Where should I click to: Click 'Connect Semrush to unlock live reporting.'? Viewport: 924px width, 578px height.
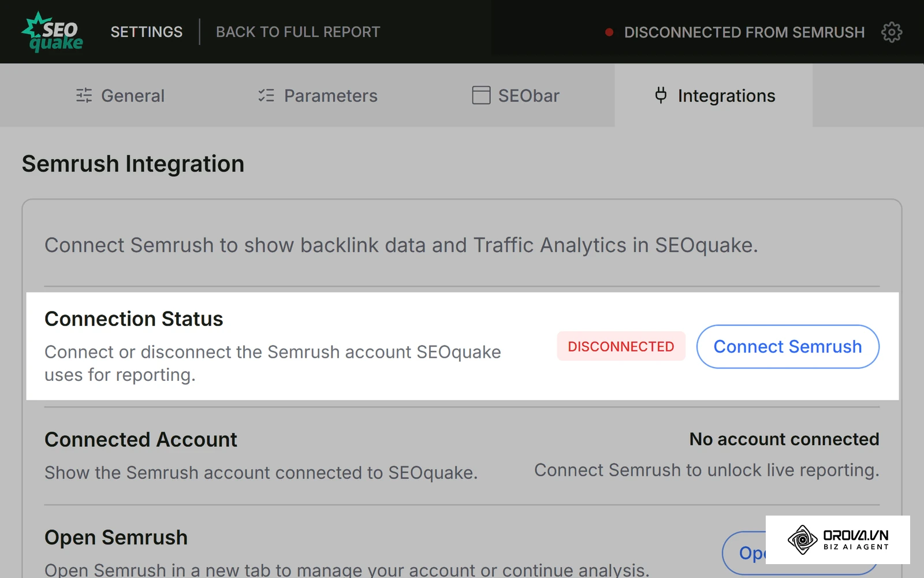pos(707,470)
